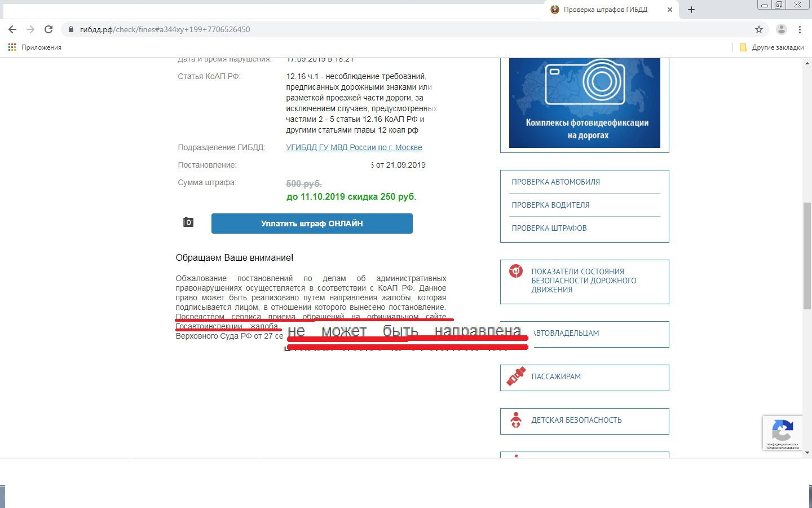Click the reCAPTCHA badge
The height and width of the screenshot is (508, 812).
(x=782, y=433)
